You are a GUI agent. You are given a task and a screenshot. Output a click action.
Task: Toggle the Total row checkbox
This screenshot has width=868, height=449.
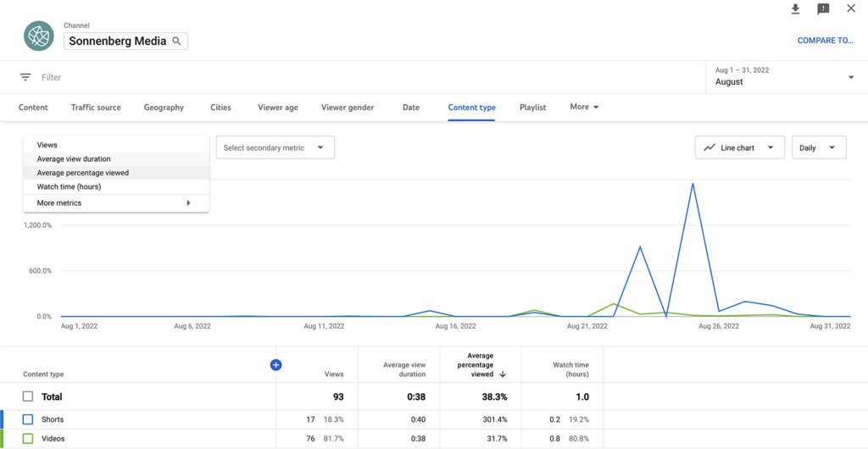click(x=28, y=396)
